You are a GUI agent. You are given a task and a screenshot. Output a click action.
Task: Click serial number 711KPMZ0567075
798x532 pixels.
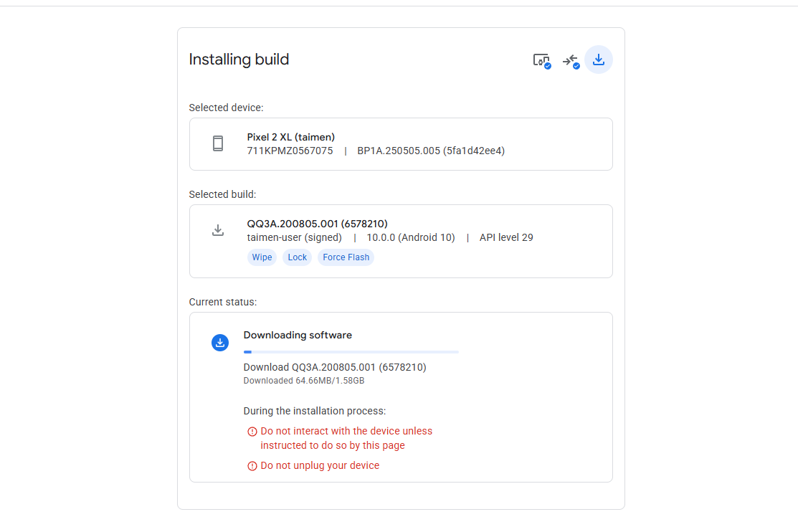(x=290, y=151)
